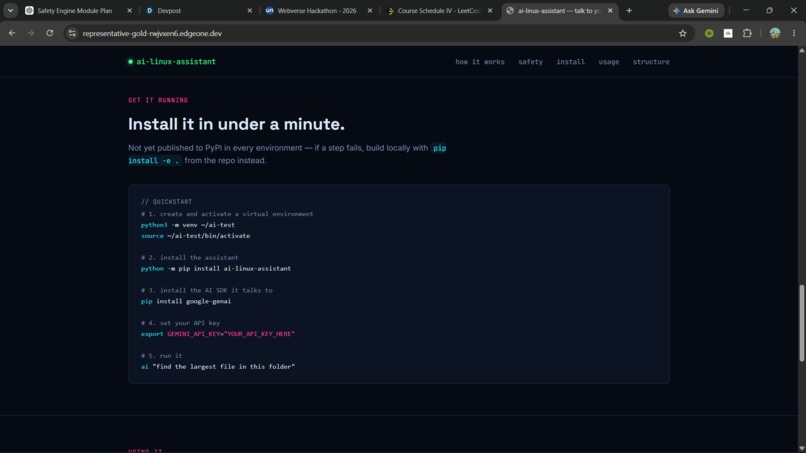Open the 'structure' nav link
Image resolution: width=806 pixels, height=453 pixels.
pyautogui.click(x=651, y=62)
